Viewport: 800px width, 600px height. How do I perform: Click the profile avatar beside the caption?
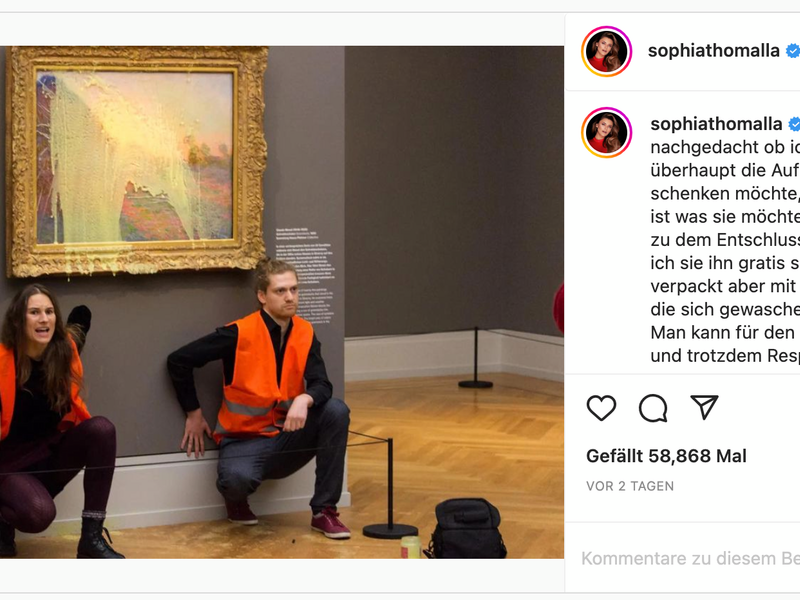[x=607, y=133]
